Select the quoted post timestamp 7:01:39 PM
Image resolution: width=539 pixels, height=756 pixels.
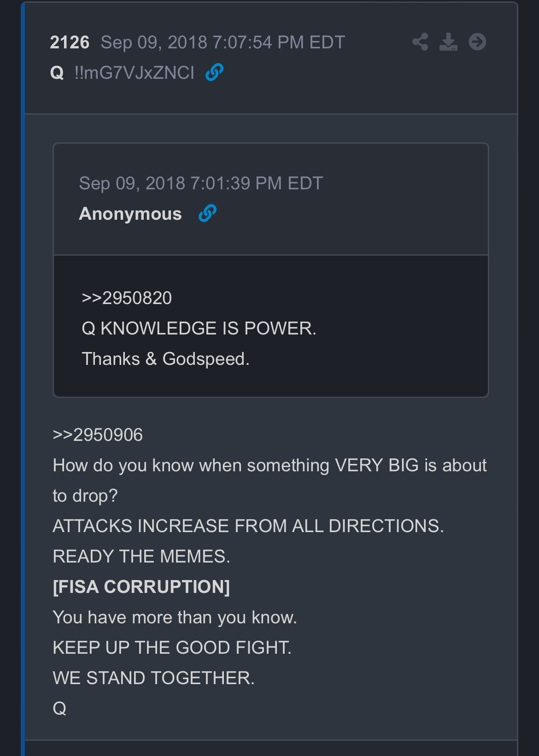click(x=201, y=183)
